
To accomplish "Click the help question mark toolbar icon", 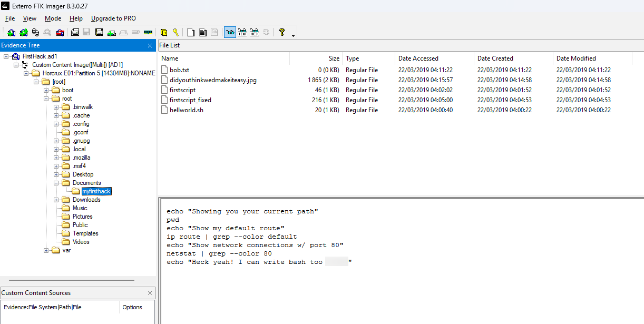I will pos(282,32).
